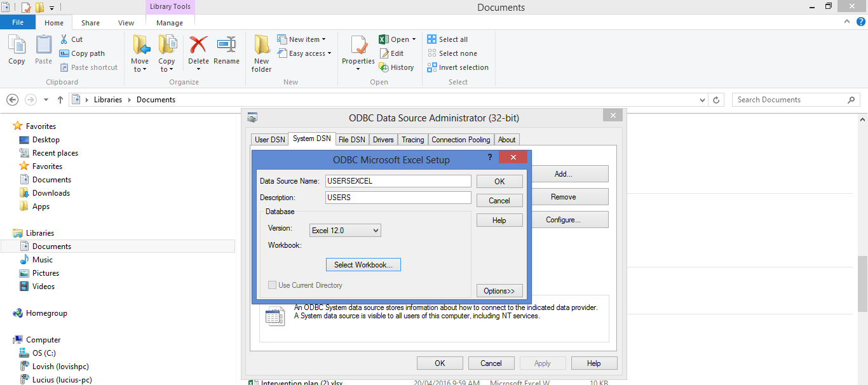Screen dimensions: 868x385
Task: Switch to the View ribbon tab
Action: [x=126, y=23]
